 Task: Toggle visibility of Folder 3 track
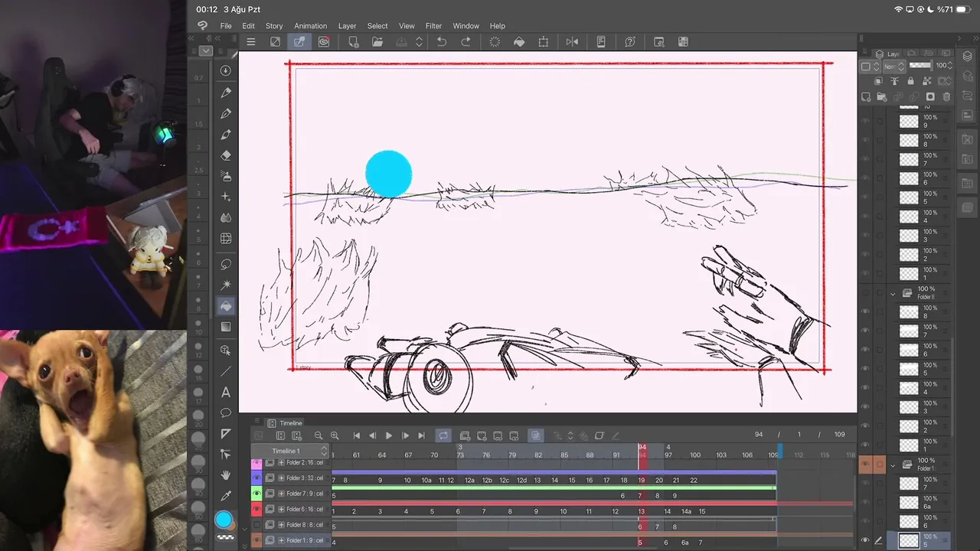coord(256,478)
